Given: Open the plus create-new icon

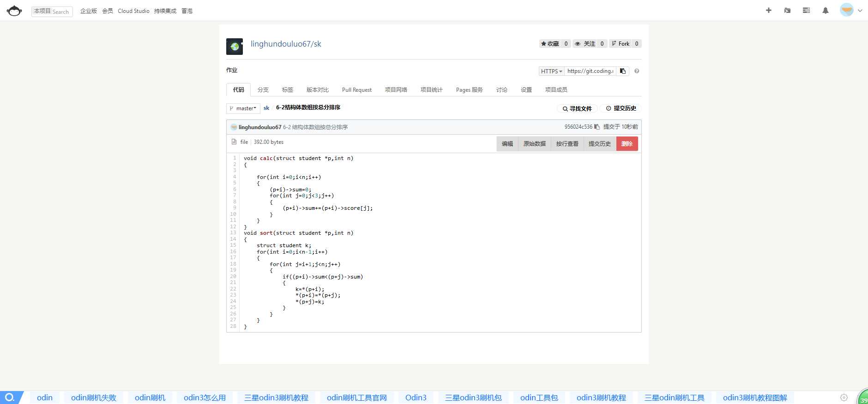Looking at the screenshot, I should coord(769,10).
